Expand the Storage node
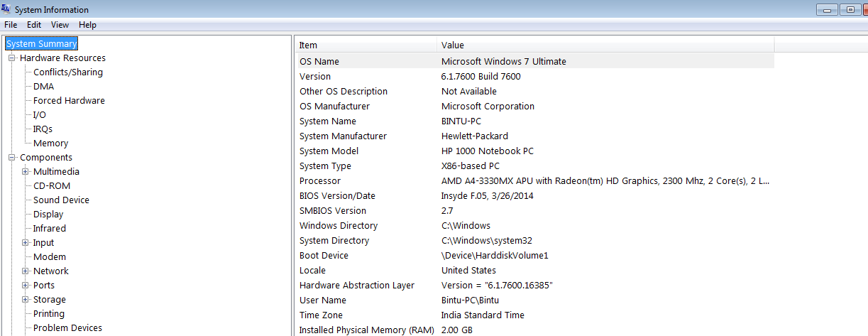Screen dimensions: 868x336 pyautogui.click(x=26, y=300)
